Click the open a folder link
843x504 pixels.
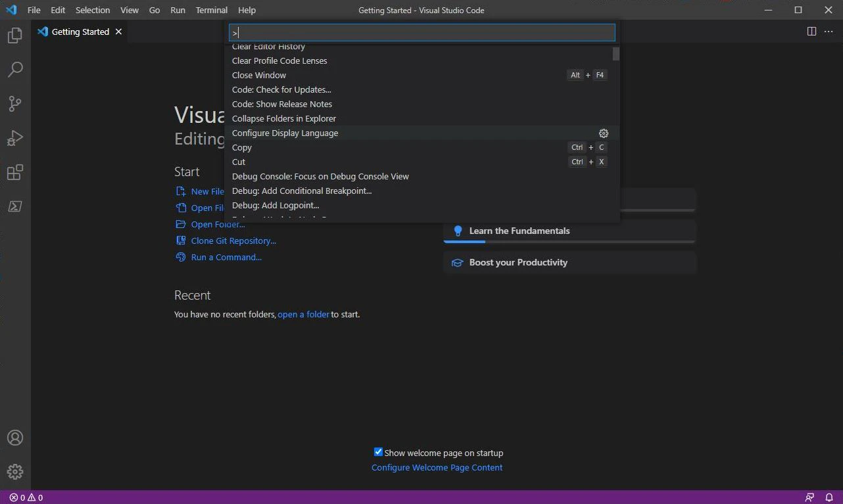click(x=303, y=314)
